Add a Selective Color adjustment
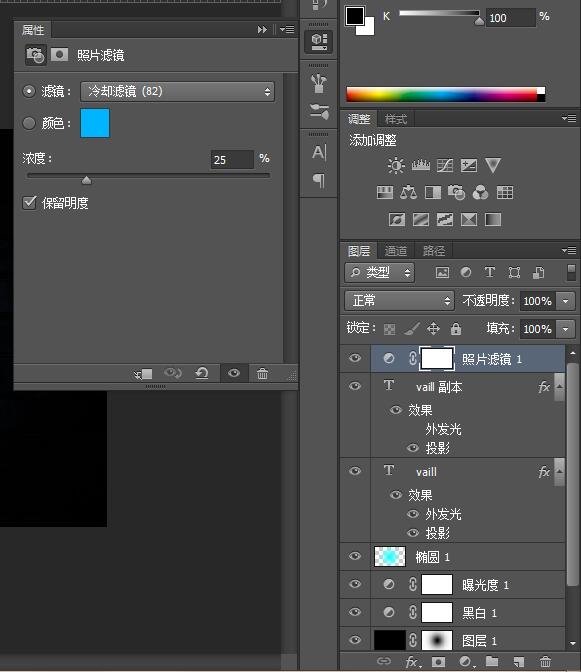This screenshot has width=581, height=672. coord(469,220)
